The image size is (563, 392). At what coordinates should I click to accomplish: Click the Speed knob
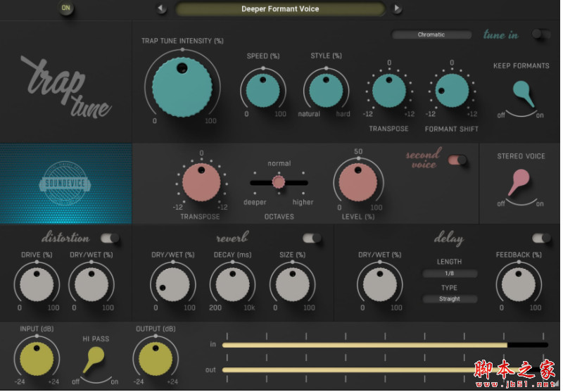263,91
